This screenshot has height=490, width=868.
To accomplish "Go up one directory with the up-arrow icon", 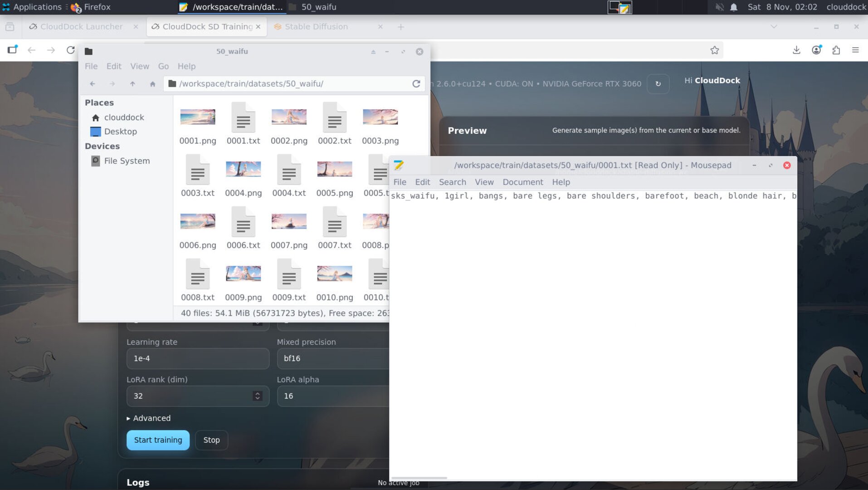I will pyautogui.click(x=132, y=83).
